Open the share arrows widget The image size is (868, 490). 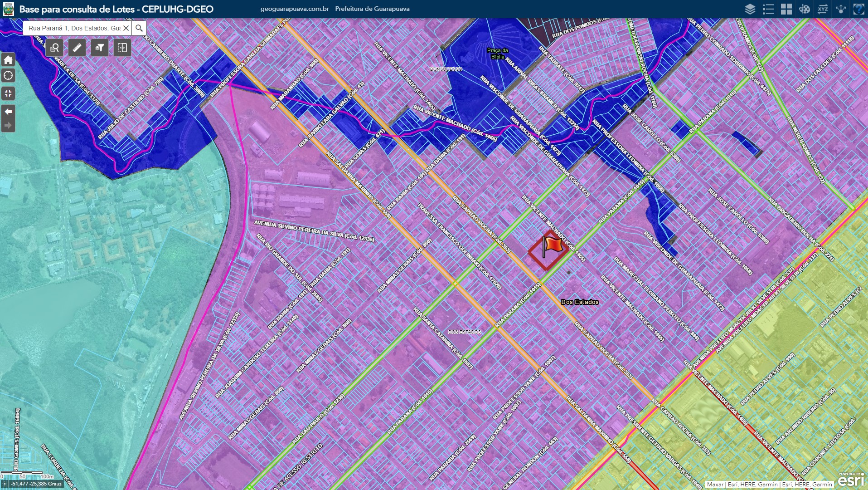click(841, 9)
